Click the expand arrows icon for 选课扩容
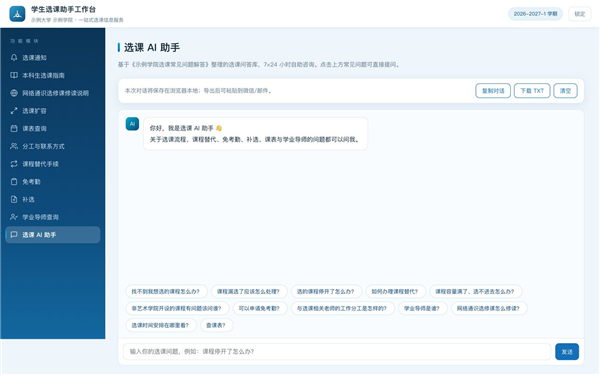 point(14,111)
